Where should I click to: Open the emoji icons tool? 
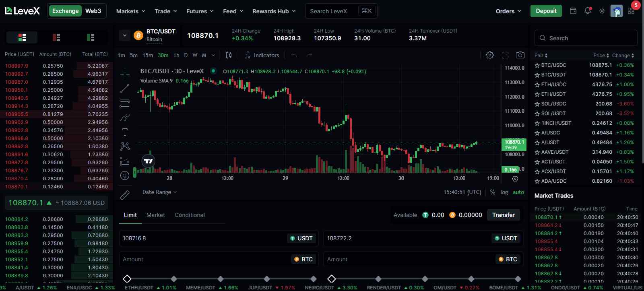point(125,175)
